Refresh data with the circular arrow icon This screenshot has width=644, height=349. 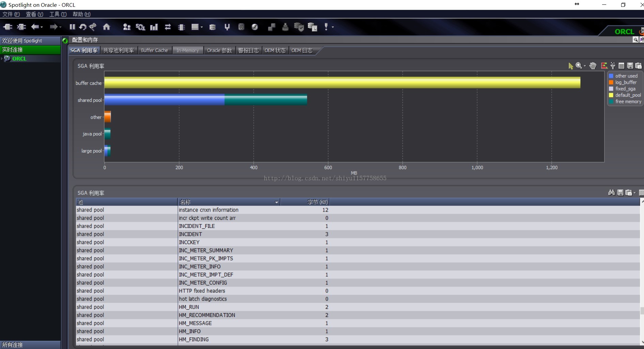coord(82,27)
